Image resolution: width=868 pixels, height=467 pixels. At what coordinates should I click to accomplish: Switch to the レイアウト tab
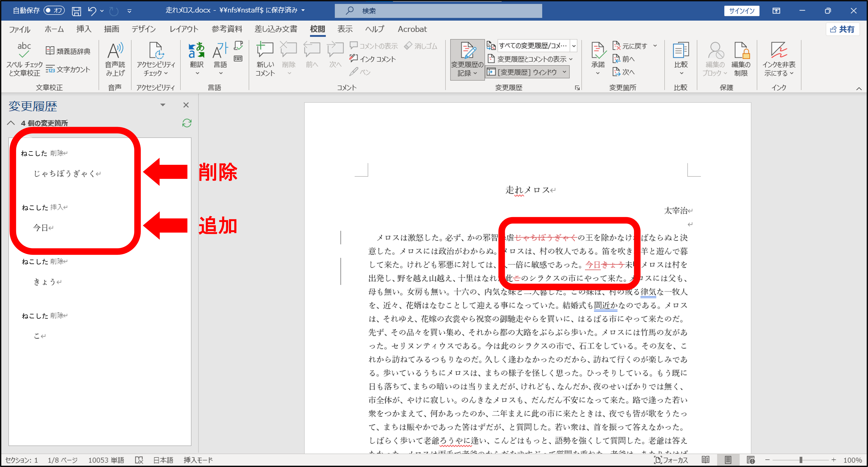click(184, 29)
